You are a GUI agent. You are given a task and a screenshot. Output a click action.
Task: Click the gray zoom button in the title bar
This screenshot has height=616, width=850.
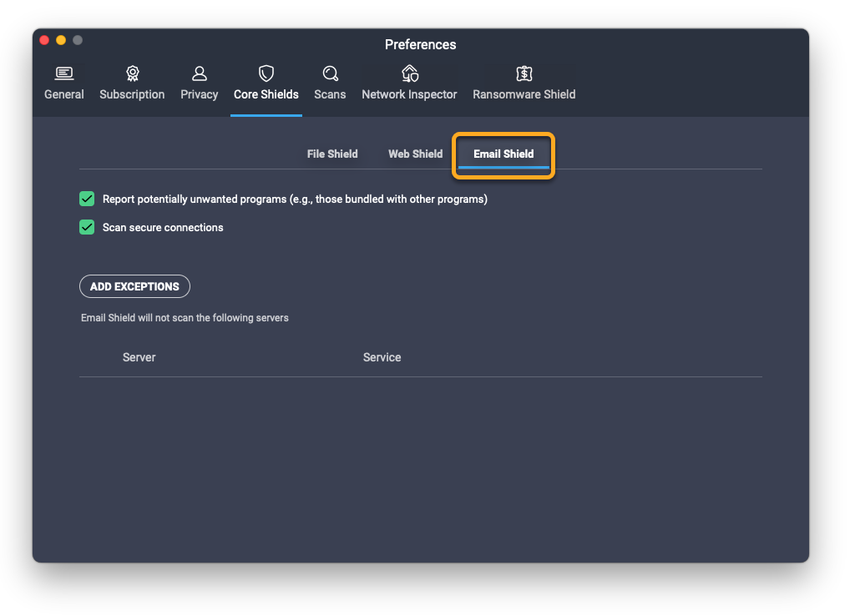(x=78, y=40)
